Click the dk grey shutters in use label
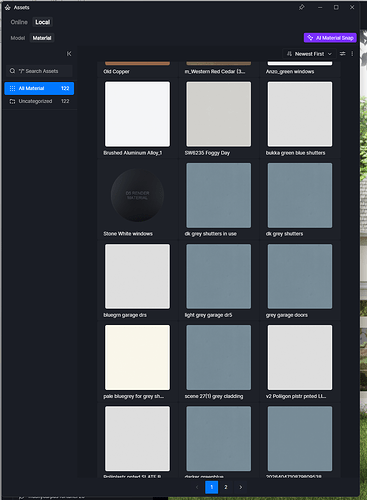This screenshot has width=367, height=500. (x=211, y=234)
